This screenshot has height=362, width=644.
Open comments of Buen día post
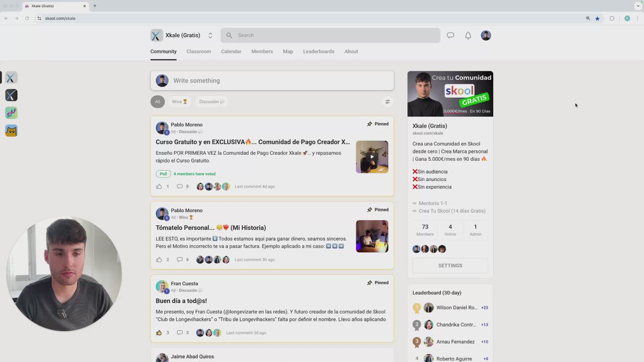180,333
